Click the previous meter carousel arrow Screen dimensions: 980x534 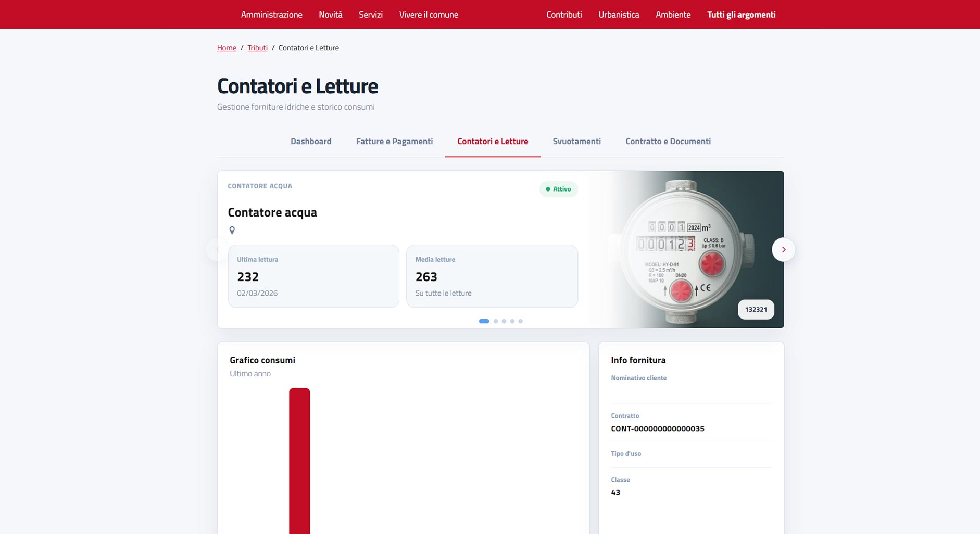point(218,250)
